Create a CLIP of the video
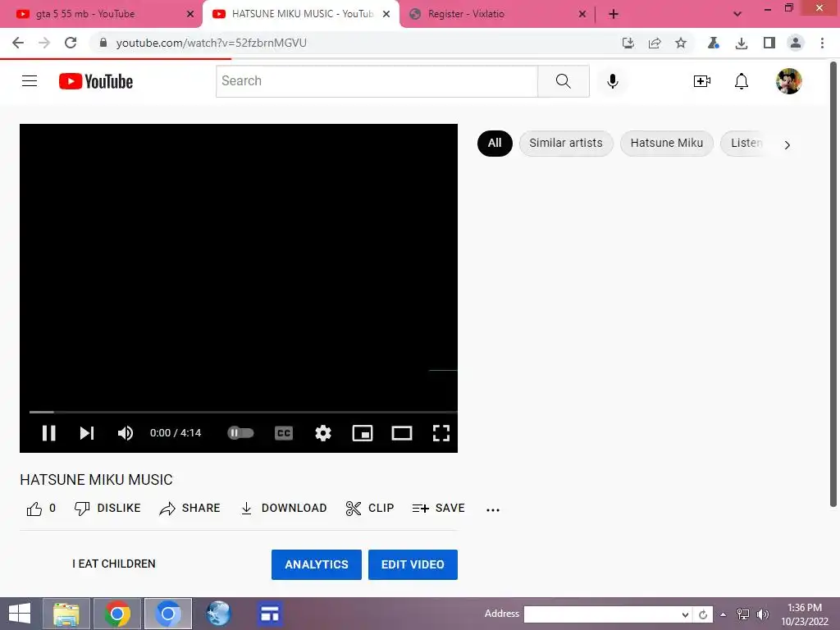840x630 pixels. pyautogui.click(x=370, y=509)
